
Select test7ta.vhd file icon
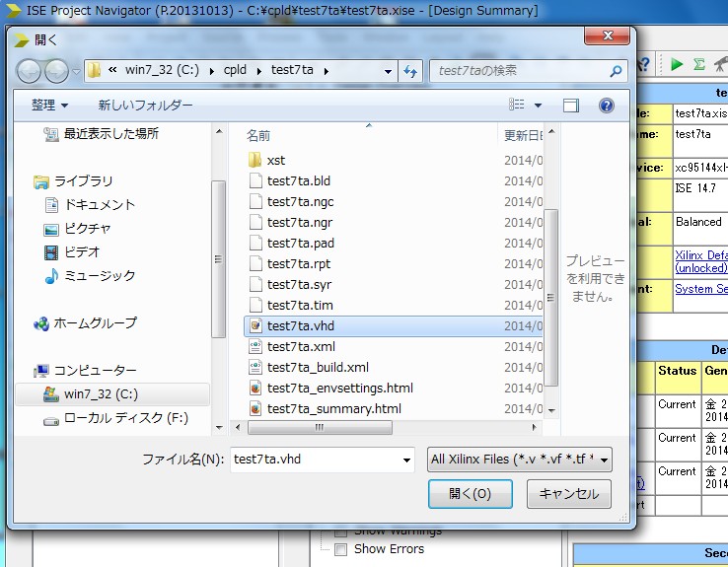(x=255, y=325)
